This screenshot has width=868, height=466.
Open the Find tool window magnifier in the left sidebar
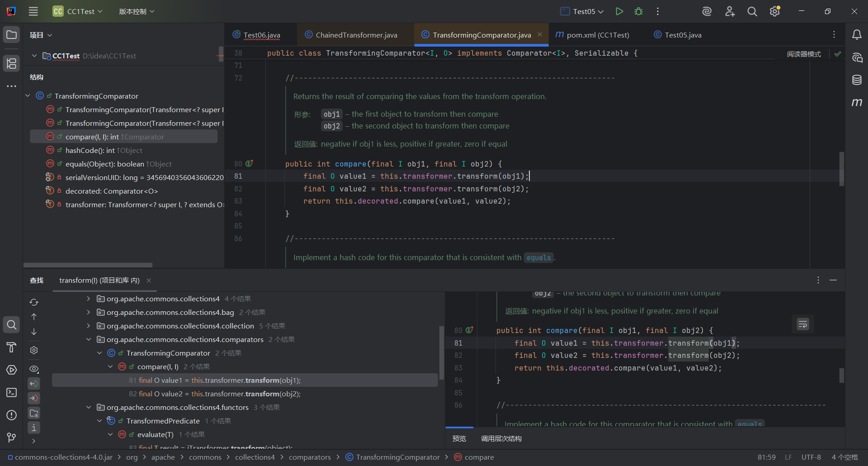[12, 324]
